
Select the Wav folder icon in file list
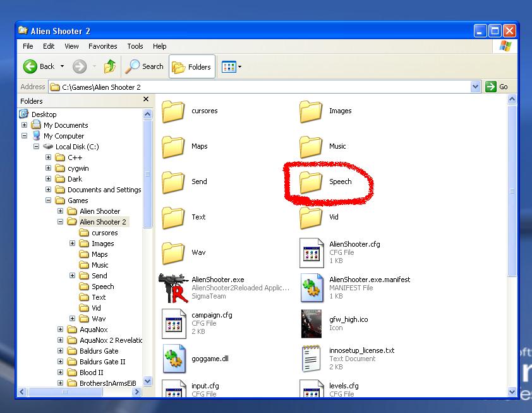point(173,253)
